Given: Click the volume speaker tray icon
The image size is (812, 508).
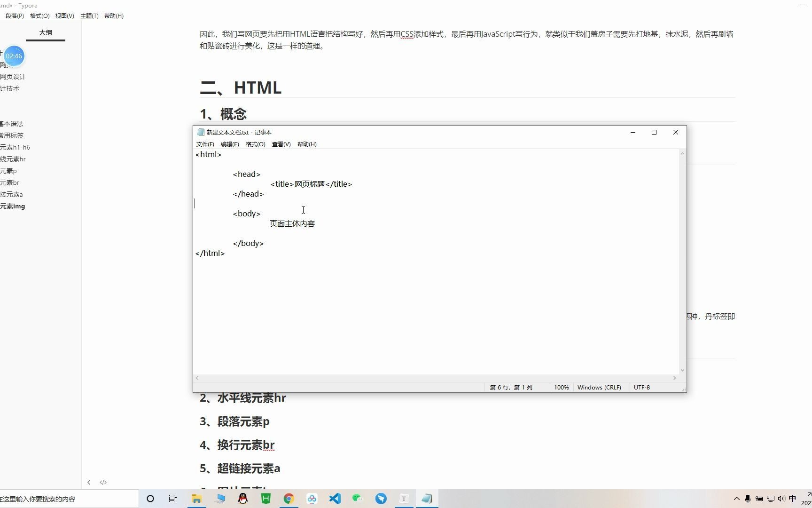Looking at the screenshot, I should [x=781, y=499].
